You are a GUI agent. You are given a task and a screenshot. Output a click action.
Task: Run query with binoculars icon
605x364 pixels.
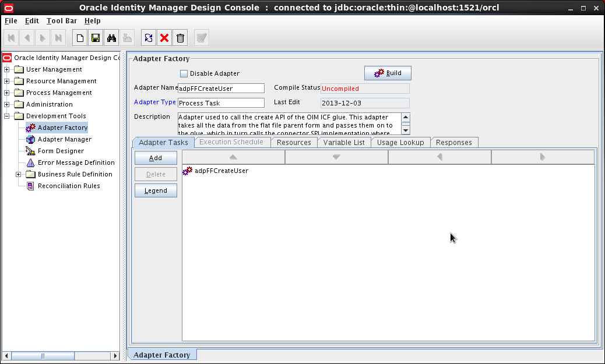pos(111,38)
